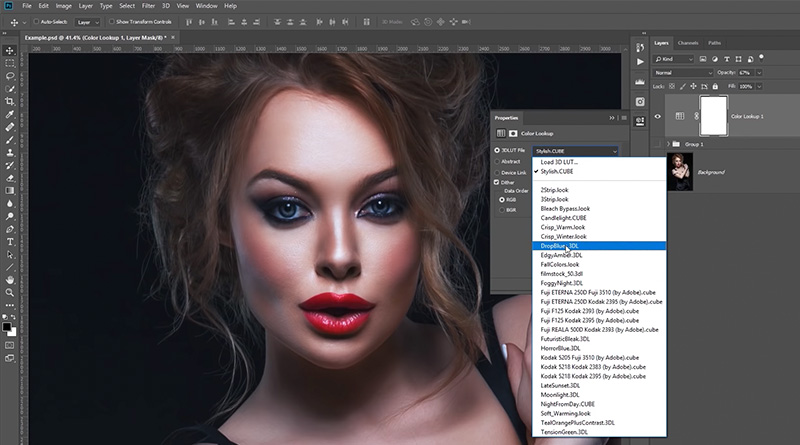Screen dimensions: 800x445
Task: Enable the Auto-Select checkbox
Action: click(37, 21)
